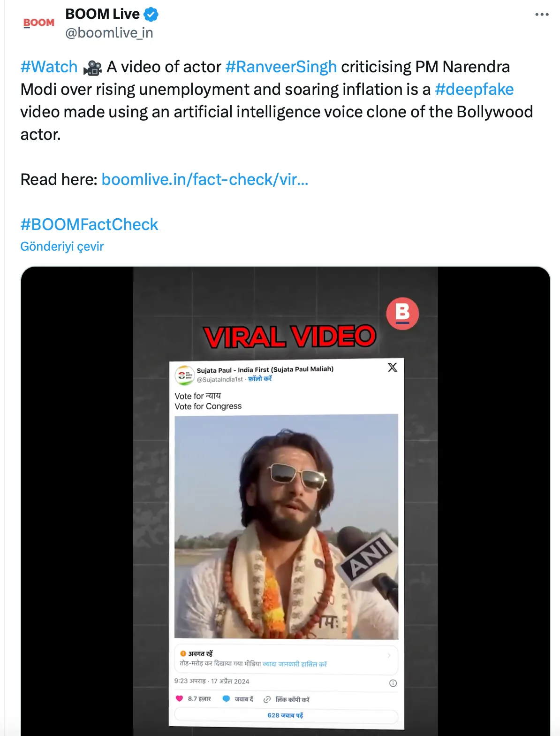Viewport: 560px width, 736px height.
Task: Open the three-dot more options menu
Action: pos(542,15)
